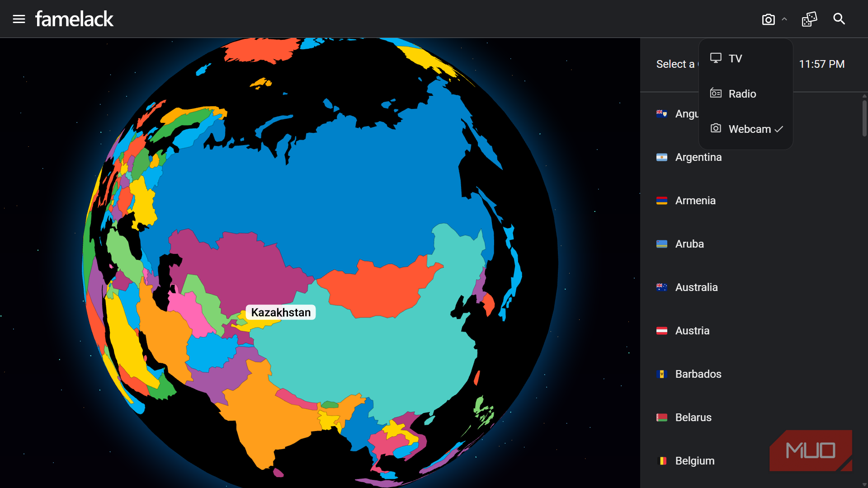Select Radio from the mode menu

746,94
